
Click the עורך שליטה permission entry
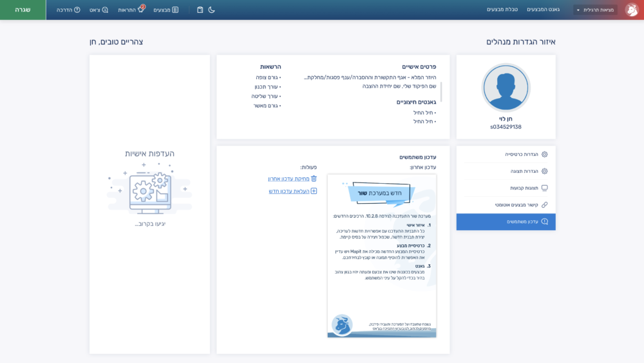tap(266, 96)
